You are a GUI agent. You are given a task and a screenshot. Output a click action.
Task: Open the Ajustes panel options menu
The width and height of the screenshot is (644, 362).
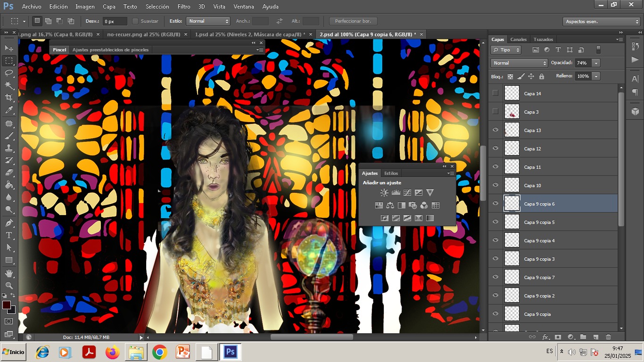451,173
